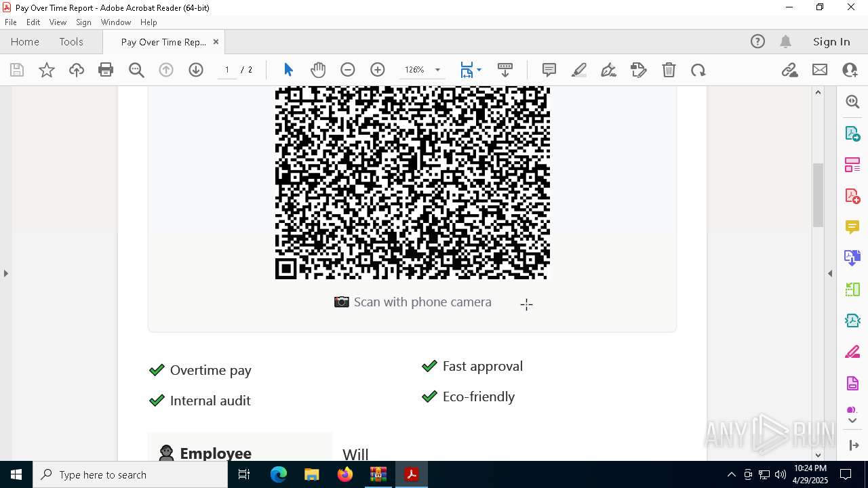Open the Redact tool in right pane
The height and width of the screenshot is (488, 868).
(x=852, y=352)
